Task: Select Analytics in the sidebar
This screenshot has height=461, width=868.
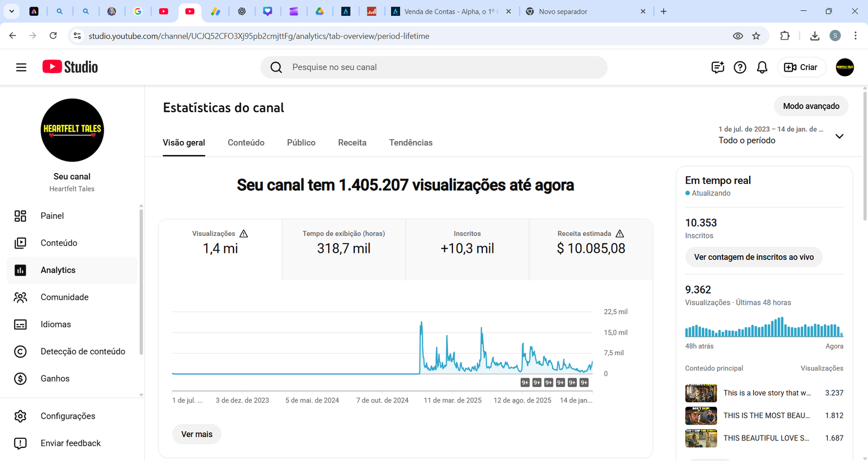Action: [72, 270]
